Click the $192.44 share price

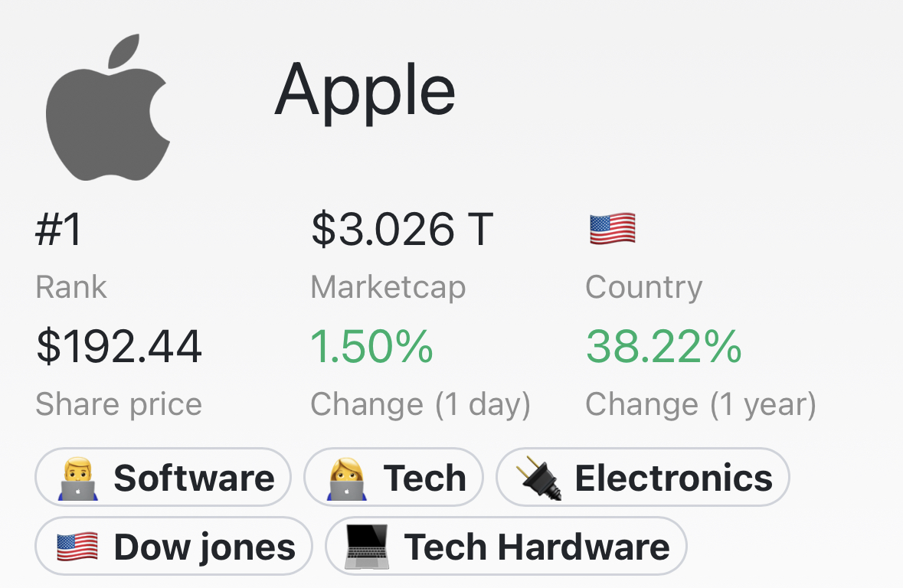point(119,347)
